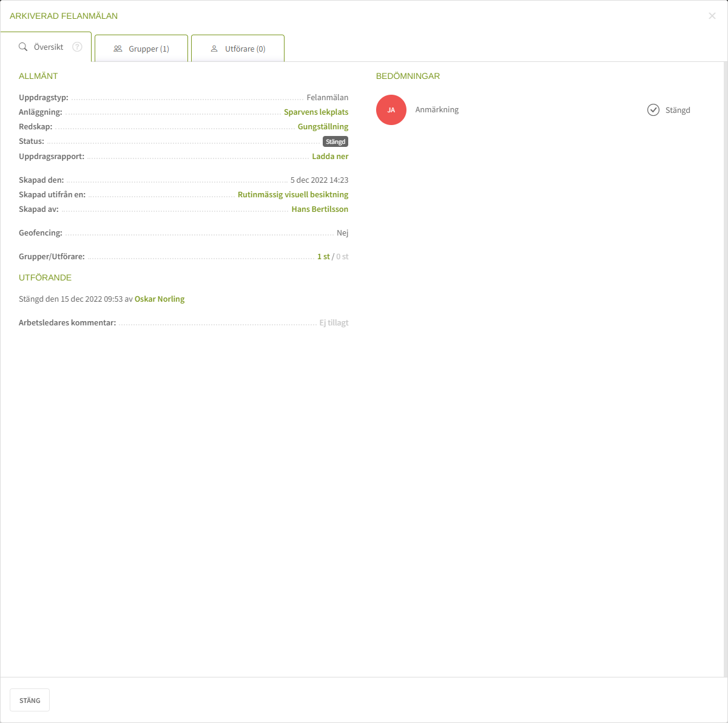The image size is (728, 723).
Task: Click the magnifier icon on Översikt tab
Action: point(23,47)
